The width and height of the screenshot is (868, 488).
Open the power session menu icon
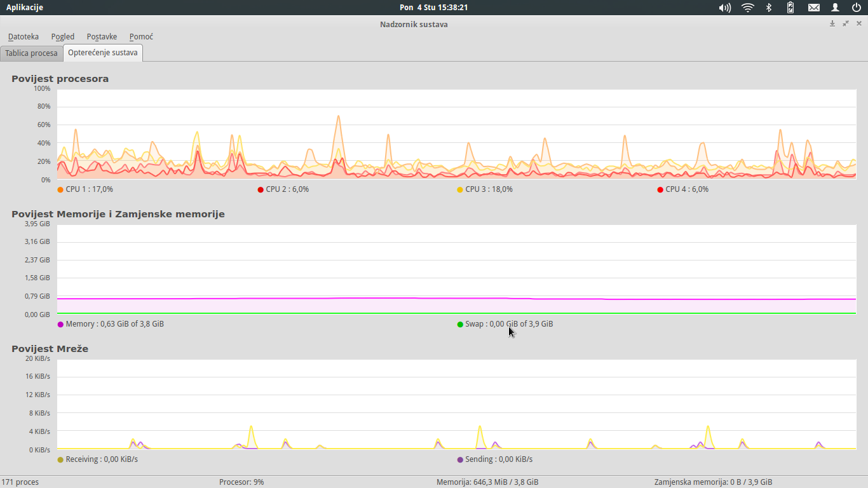(857, 8)
